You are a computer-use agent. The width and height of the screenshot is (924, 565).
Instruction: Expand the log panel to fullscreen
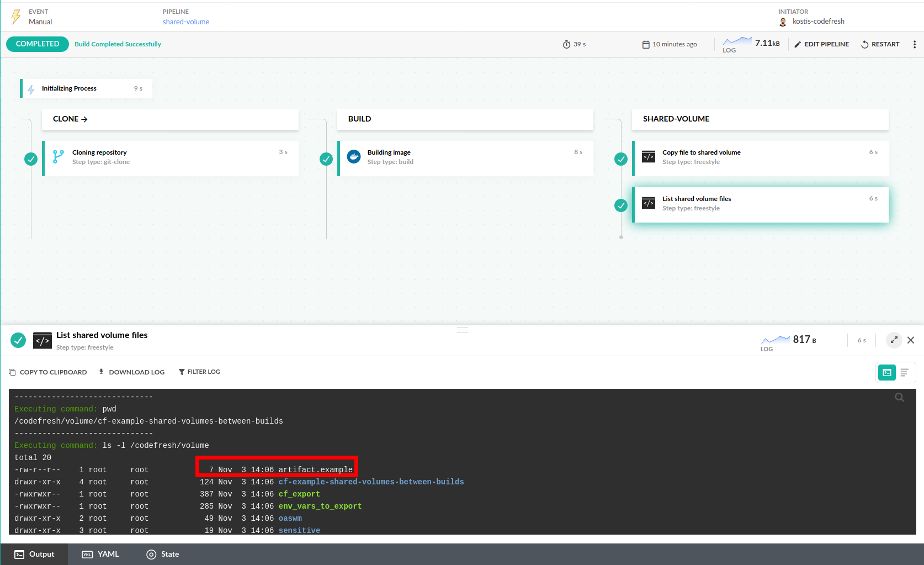pos(894,340)
